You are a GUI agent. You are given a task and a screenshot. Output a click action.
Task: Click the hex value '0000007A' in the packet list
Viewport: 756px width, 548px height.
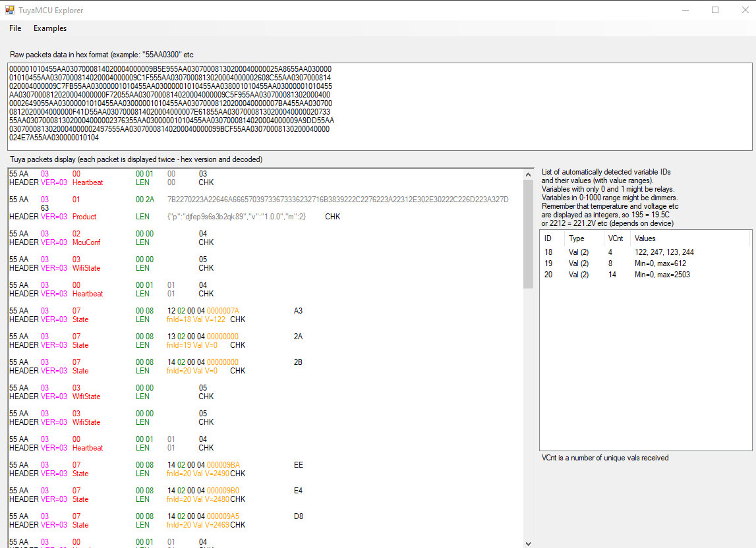click(223, 311)
